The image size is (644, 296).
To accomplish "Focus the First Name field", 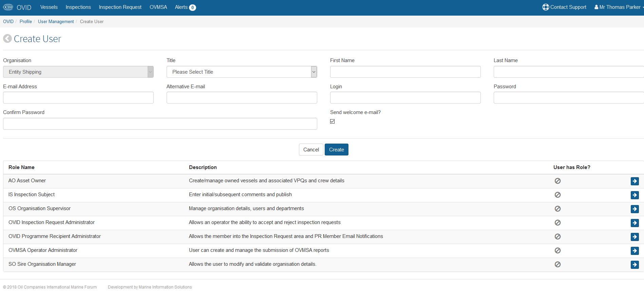I will (x=405, y=72).
